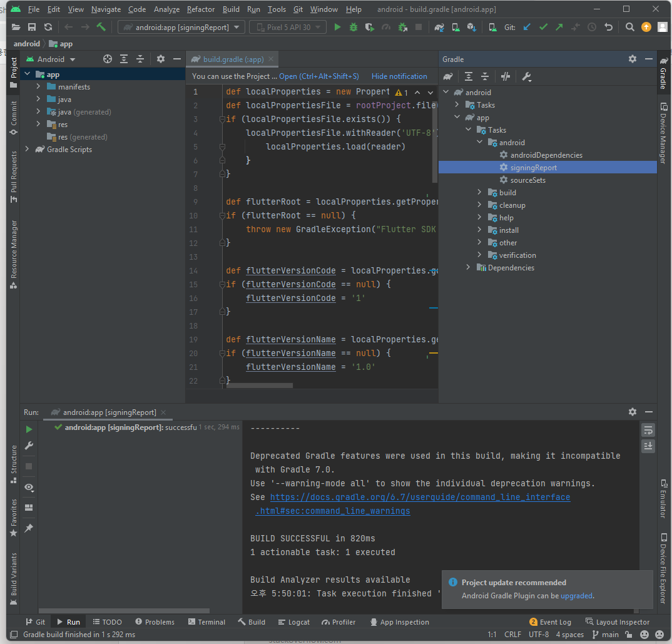672x644 pixels.
Task: Click the Sync/refresh icon in toolbar
Action: pyautogui.click(x=48, y=27)
